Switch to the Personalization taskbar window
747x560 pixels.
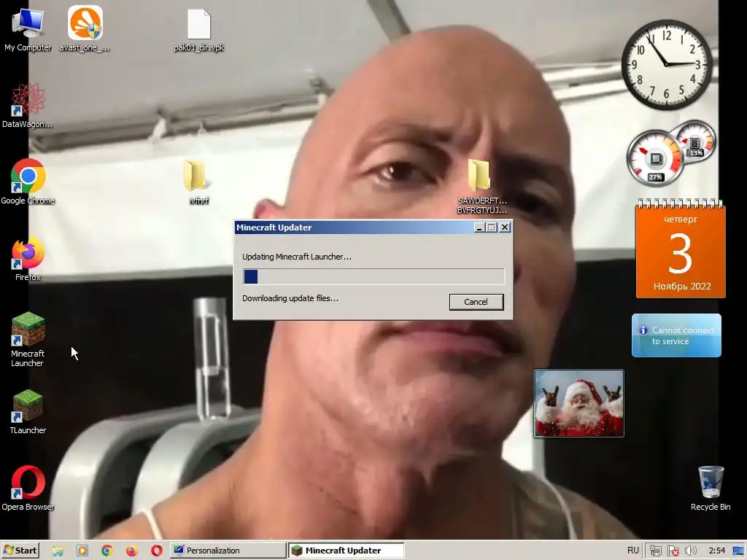(x=228, y=551)
